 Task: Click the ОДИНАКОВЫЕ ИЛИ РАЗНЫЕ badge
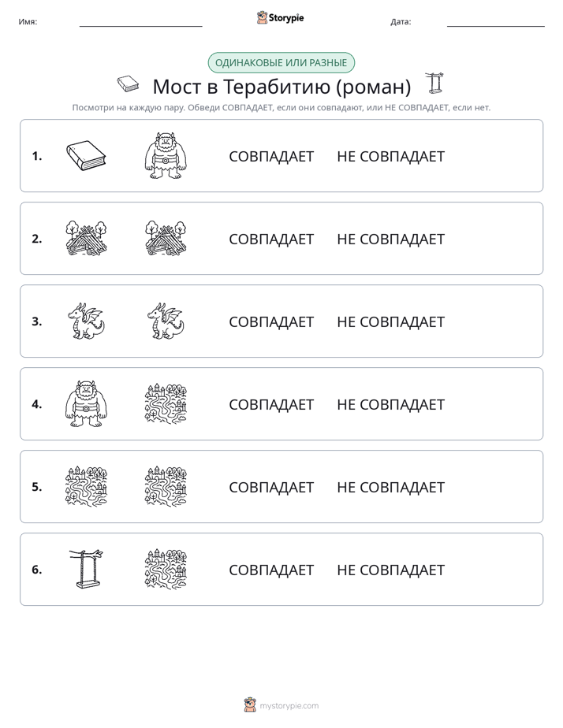(281, 63)
